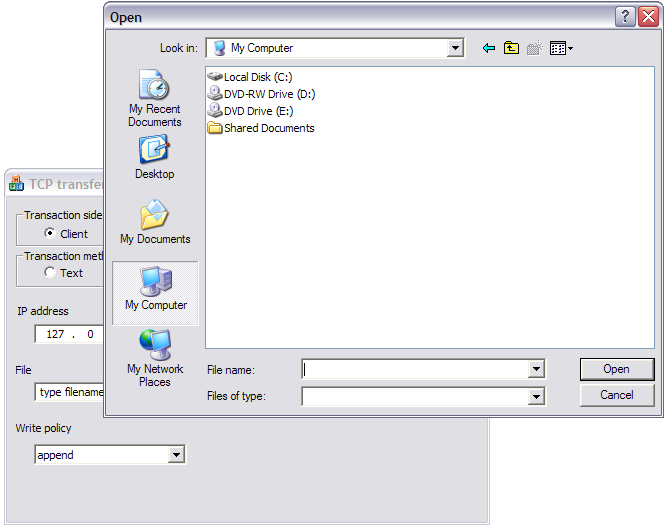Click the Open button
The width and height of the screenshot is (665, 529).
pyautogui.click(x=617, y=369)
